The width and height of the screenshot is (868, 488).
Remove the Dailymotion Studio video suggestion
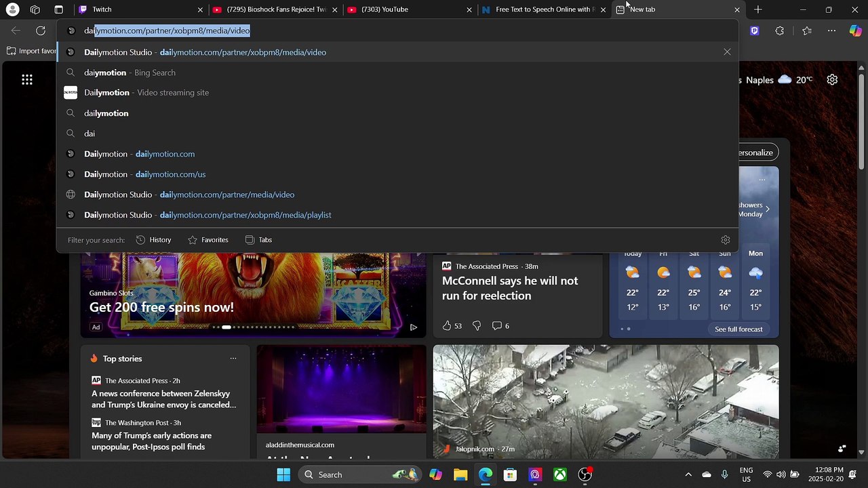tap(727, 52)
